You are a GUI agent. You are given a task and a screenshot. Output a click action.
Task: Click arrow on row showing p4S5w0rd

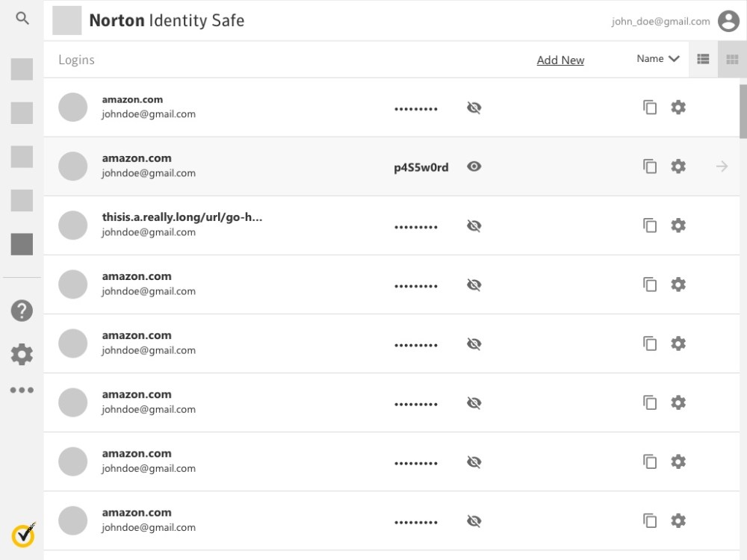coord(722,167)
